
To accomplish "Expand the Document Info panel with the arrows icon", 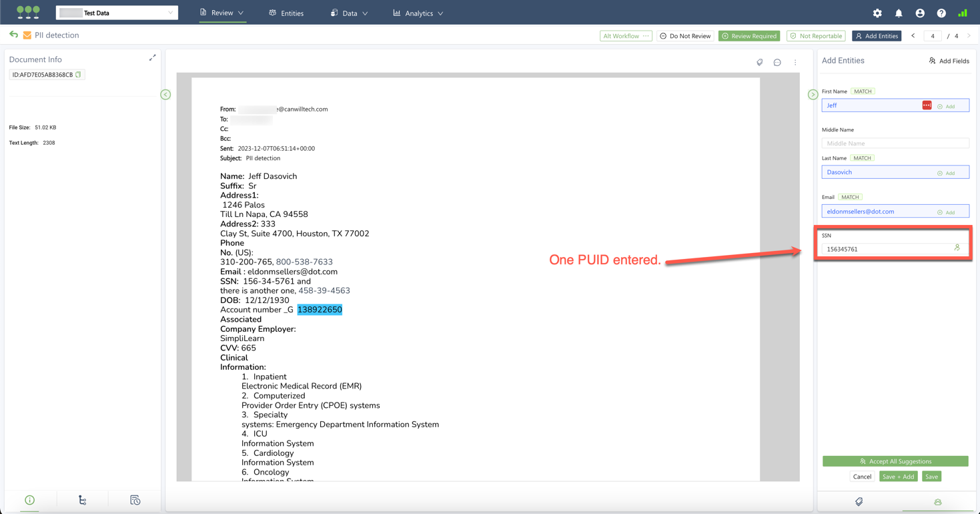I will [x=152, y=58].
